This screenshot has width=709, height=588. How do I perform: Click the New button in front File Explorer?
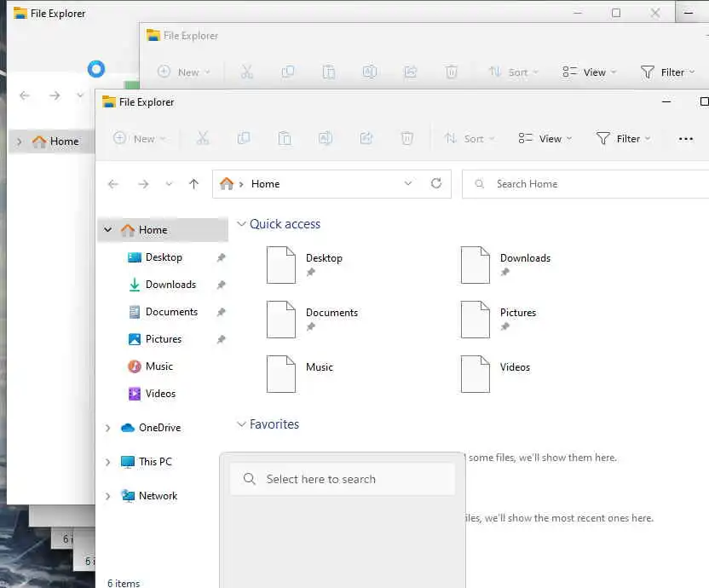pos(139,138)
